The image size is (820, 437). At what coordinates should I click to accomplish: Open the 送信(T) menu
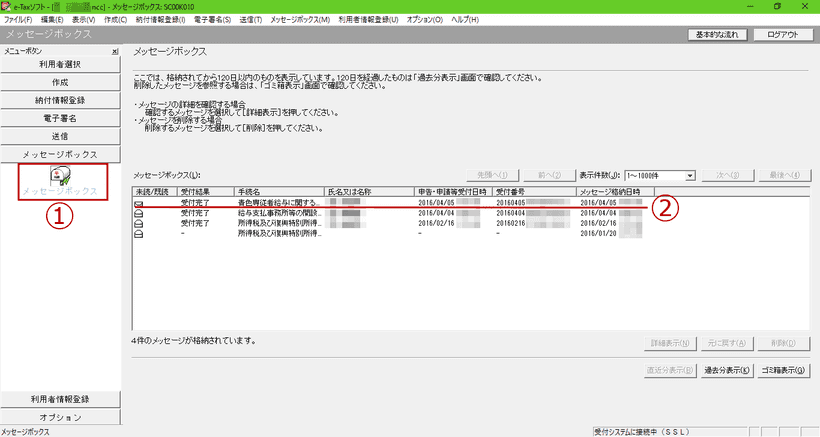click(250, 19)
